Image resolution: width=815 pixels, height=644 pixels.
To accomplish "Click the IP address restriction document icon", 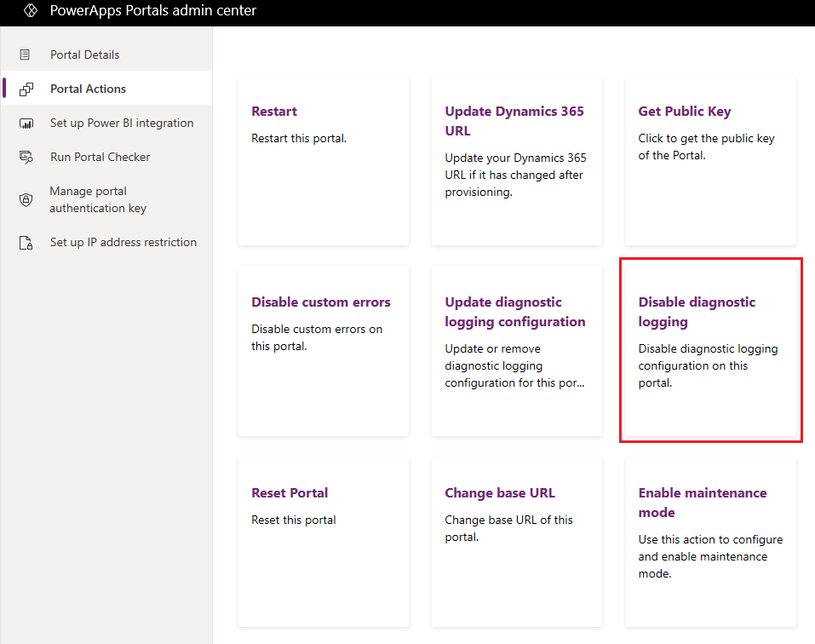I will (26, 242).
